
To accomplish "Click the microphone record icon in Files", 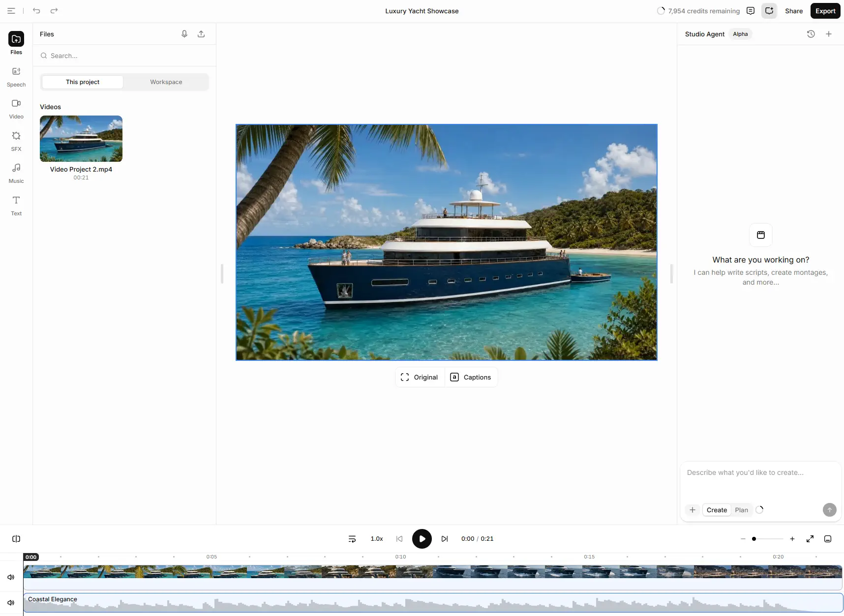I will pyautogui.click(x=184, y=34).
